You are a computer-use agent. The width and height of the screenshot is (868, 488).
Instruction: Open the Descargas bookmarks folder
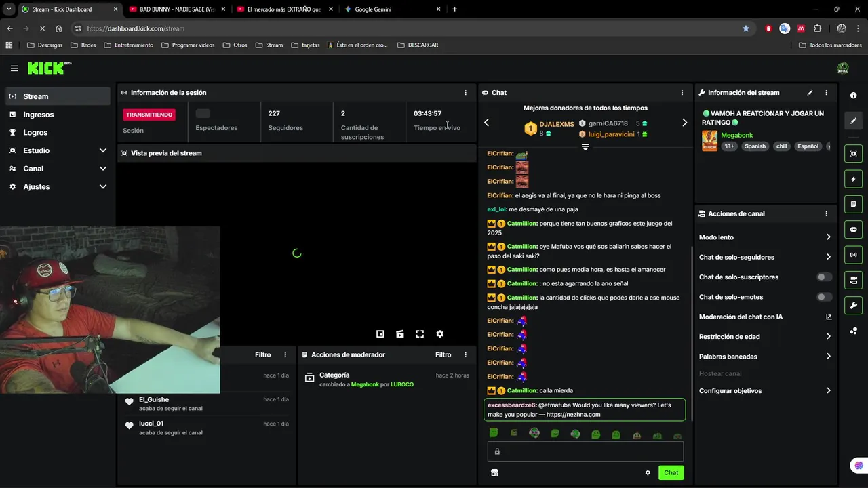(45, 45)
